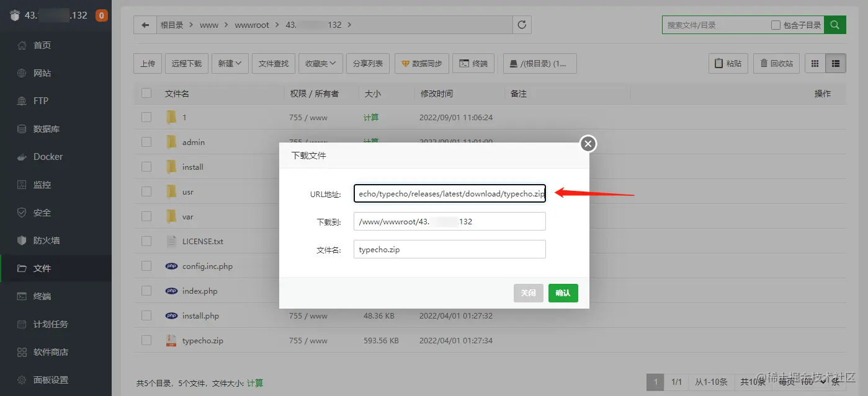The width and height of the screenshot is (868, 396).
Task: Switch to list view icon
Action: 836,63
